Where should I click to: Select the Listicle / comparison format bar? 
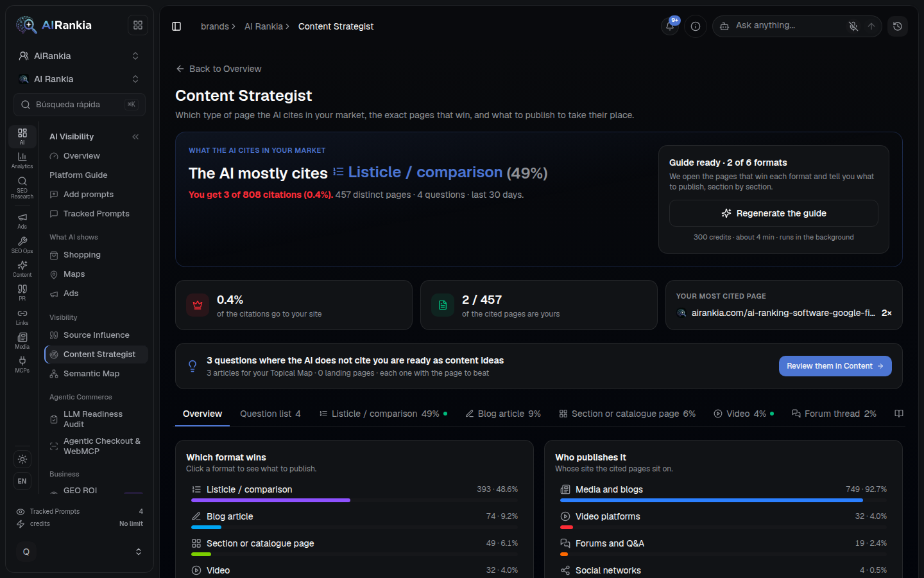click(x=354, y=493)
